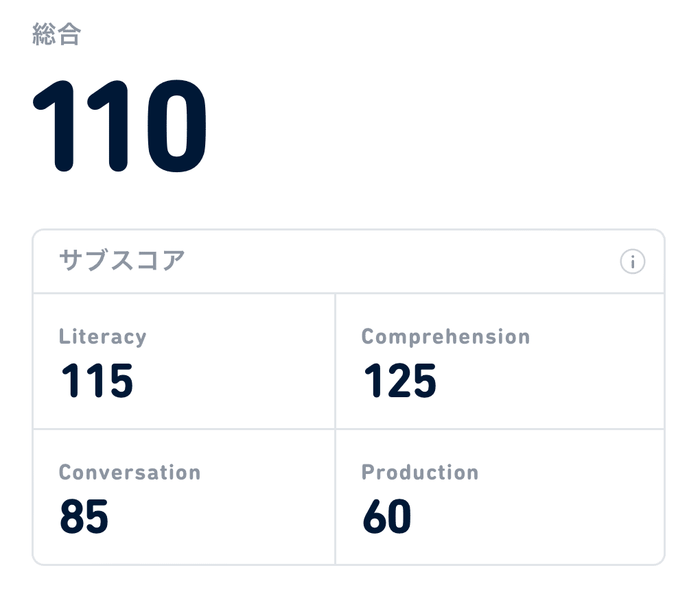
Task: Click divider between Conversation and Production cells
Action: (x=335, y=497)
